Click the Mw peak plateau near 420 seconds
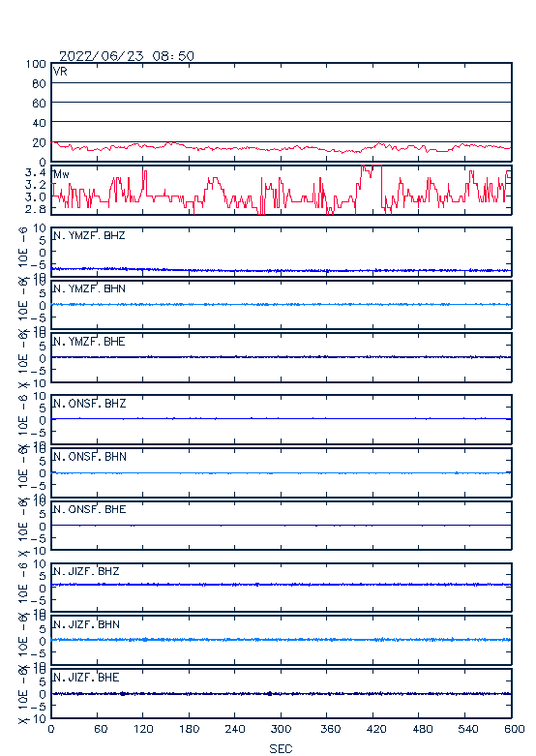This screenshot has width=536, height=756. [x=372, y=166]
